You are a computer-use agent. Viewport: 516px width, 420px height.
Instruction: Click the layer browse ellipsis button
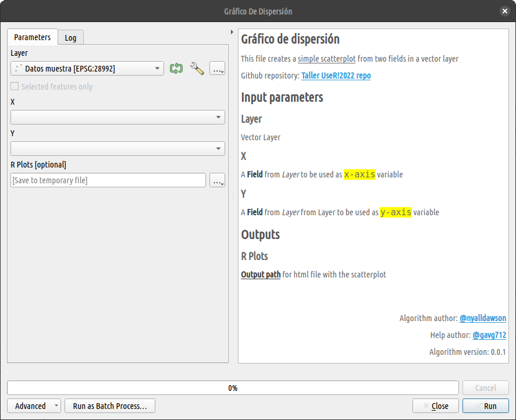(218, 69)
